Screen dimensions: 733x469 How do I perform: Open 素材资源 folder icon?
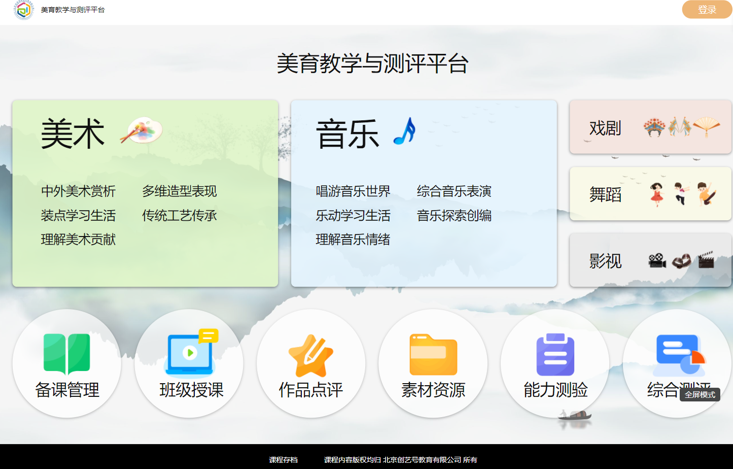[433, 354]
